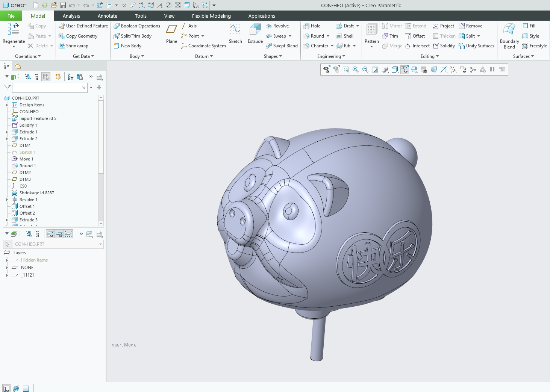This screenshot has height=392, width=550.
Task: Switch to the Analysis ribbon tab
Action: pyautogui.click(x=71, y=16)
